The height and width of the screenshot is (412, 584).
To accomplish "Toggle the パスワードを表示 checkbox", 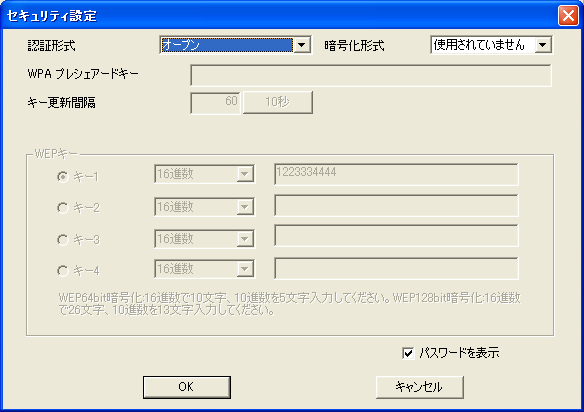I will (x=408, y=353).
